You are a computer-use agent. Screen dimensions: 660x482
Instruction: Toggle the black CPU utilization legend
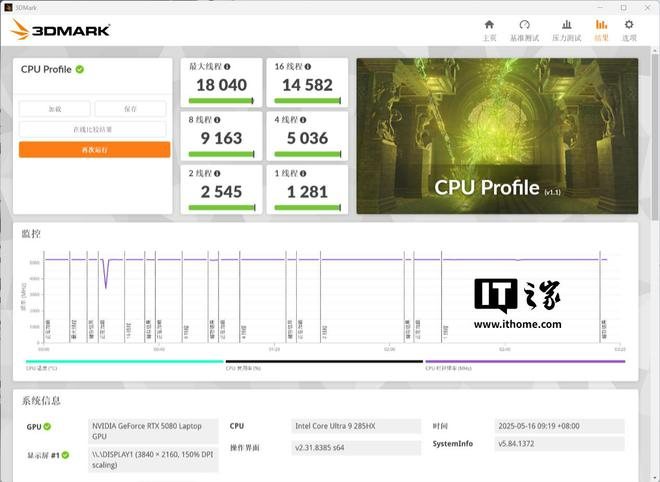click(324, 361)
